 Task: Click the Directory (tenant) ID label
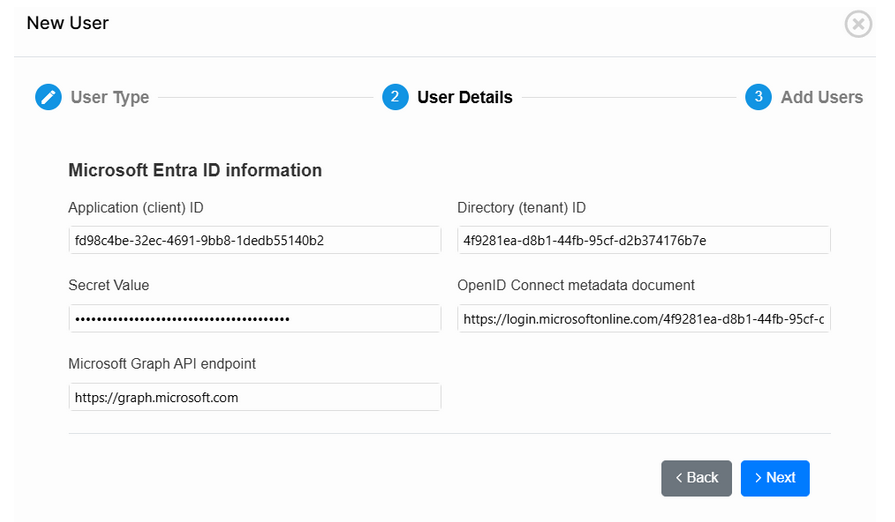point(521,208)
